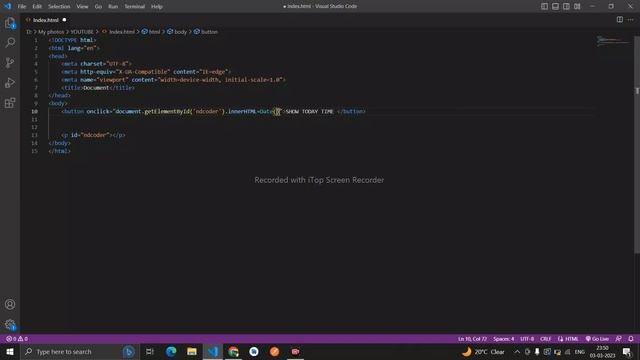Toggle primary side bar layout icon
640x360 pixels.
click(x=544, y=6)
